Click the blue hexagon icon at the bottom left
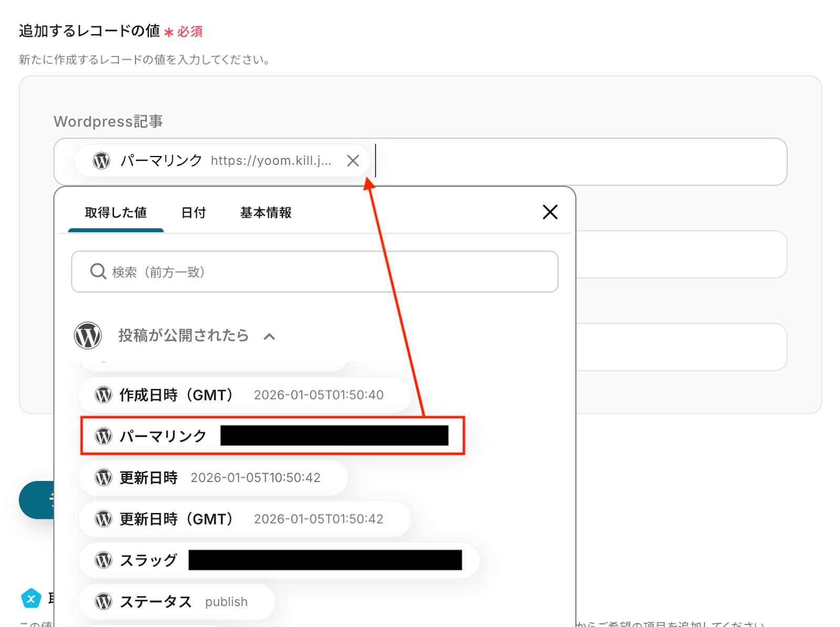Screen dimensions: 840x627 coord(31,598)
